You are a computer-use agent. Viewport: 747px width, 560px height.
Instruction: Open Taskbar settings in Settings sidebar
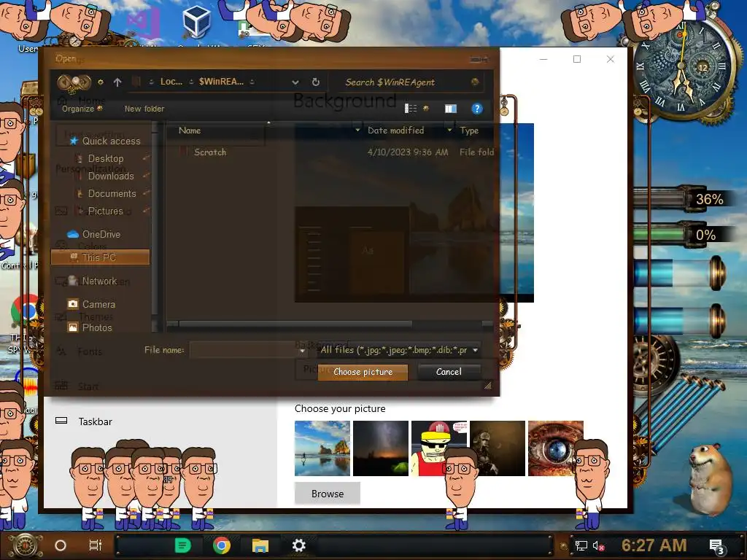click(x=96, y=421)
